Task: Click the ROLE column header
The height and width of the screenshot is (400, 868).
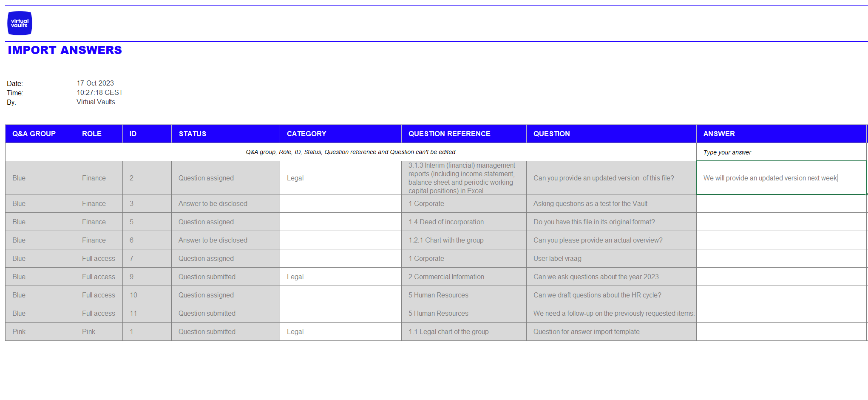Action: coord(99,134)
